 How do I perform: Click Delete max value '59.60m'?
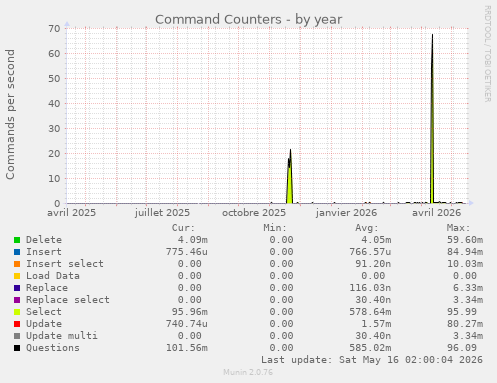click(465, 240)
